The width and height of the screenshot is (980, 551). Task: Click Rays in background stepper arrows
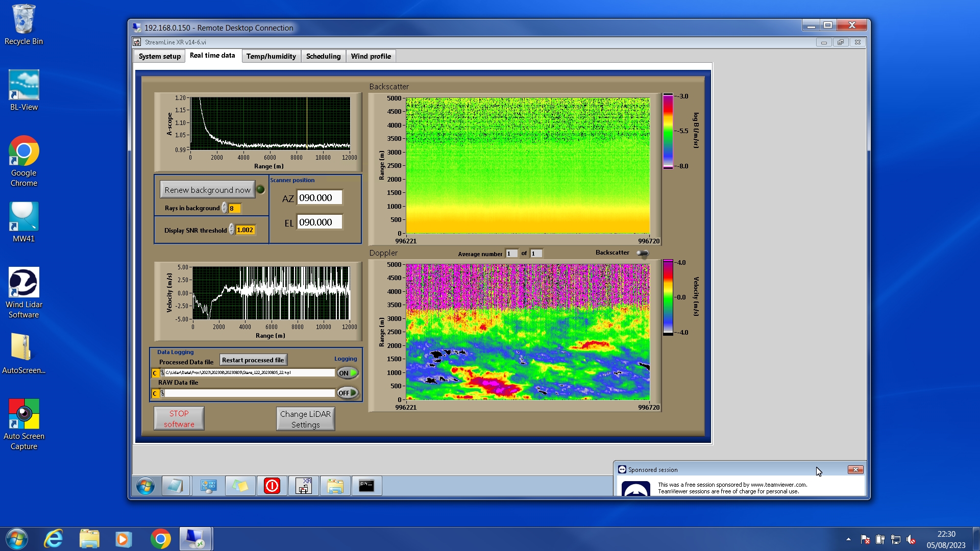[224, 208]
